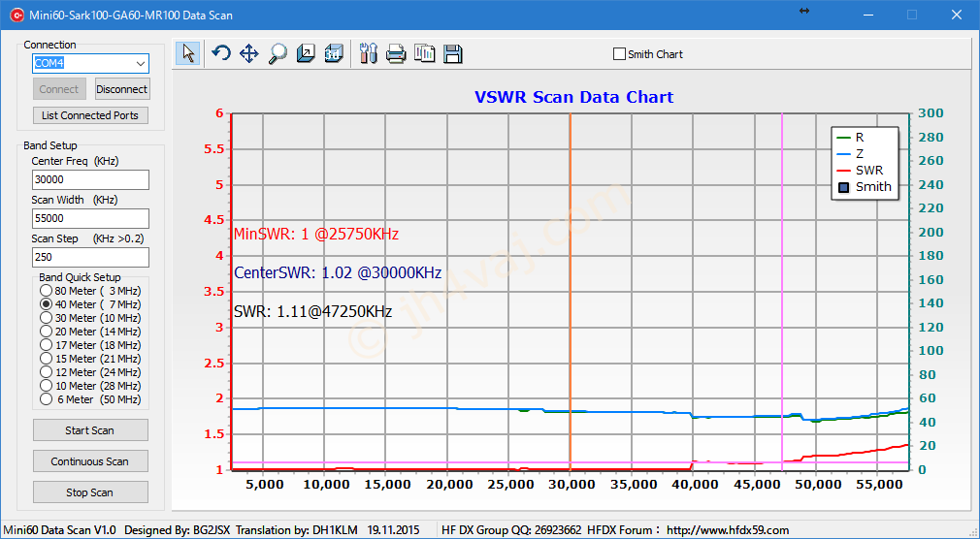Click the hfdx59.com forum URL in status bar
The image size is (980, 539).
tap(728, 529)
